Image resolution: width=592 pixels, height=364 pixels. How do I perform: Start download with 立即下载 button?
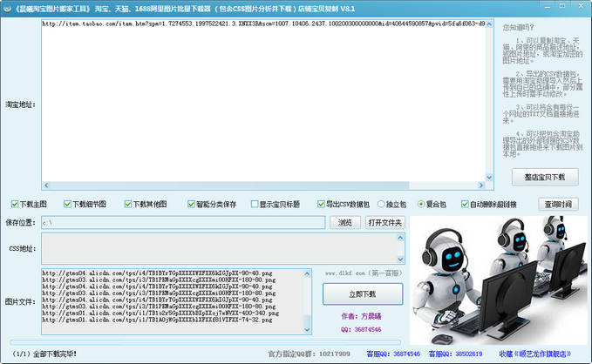click(363, 293)
